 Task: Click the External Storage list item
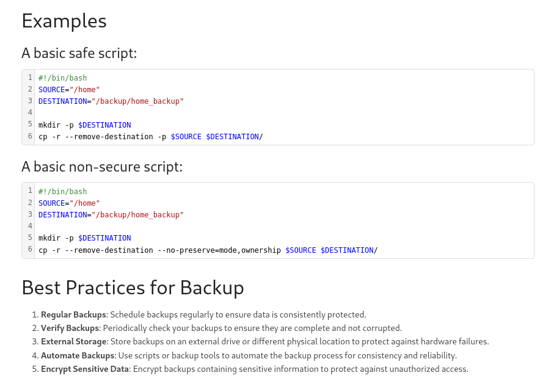pyautogui.click(x=265, y=342)
